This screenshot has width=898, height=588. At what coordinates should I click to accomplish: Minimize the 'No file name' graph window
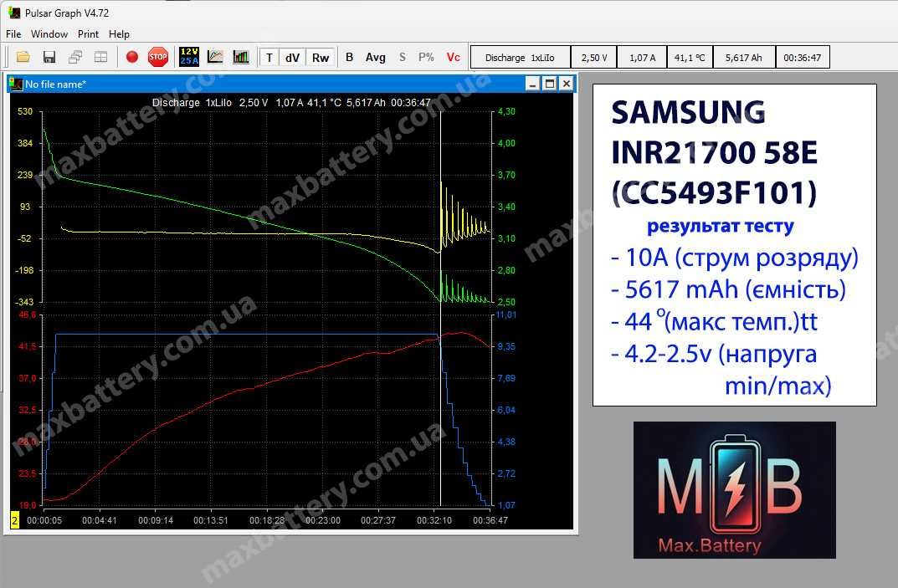tap(532, 84)
